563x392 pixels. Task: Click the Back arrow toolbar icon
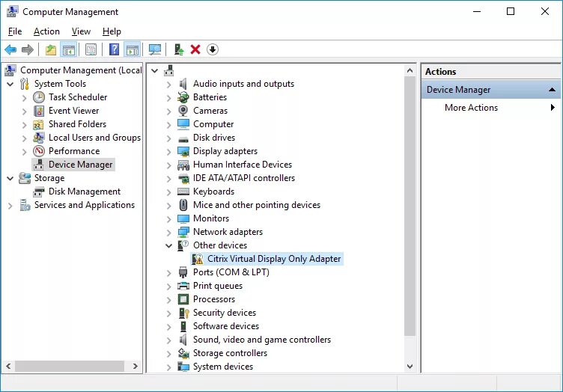(10, 49)
